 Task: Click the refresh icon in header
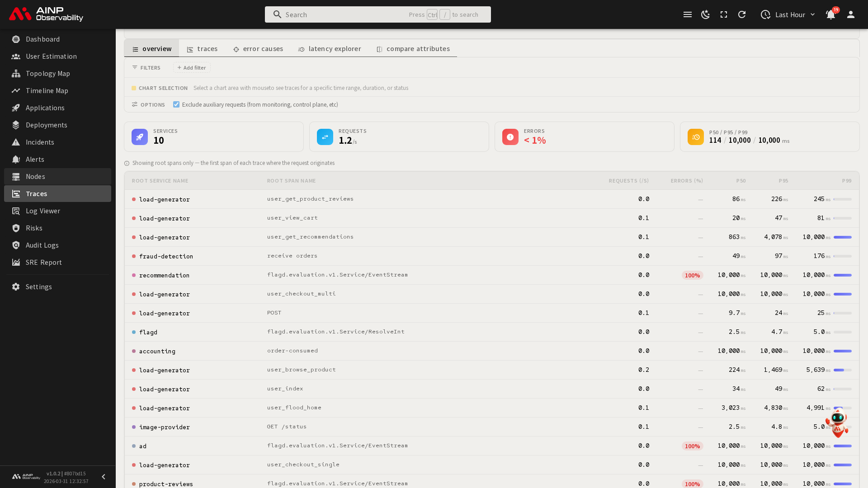pos(742,14)
